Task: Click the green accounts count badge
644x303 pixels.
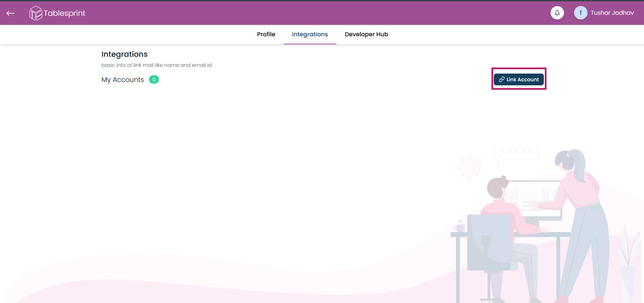Action: click(154, 80)
